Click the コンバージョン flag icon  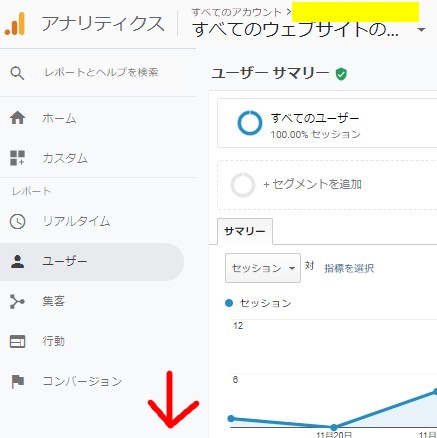[18, 382]
